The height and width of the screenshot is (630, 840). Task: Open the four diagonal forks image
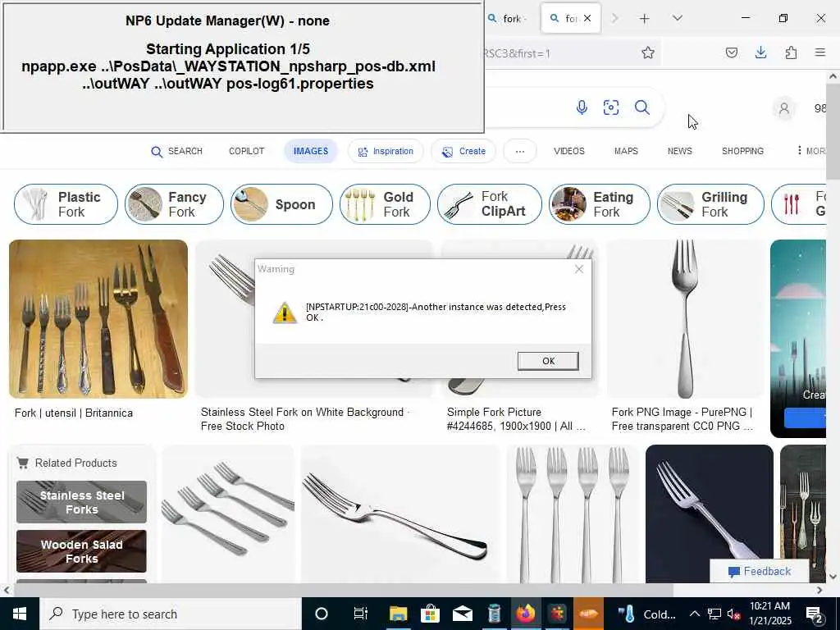tap(228, 514)
